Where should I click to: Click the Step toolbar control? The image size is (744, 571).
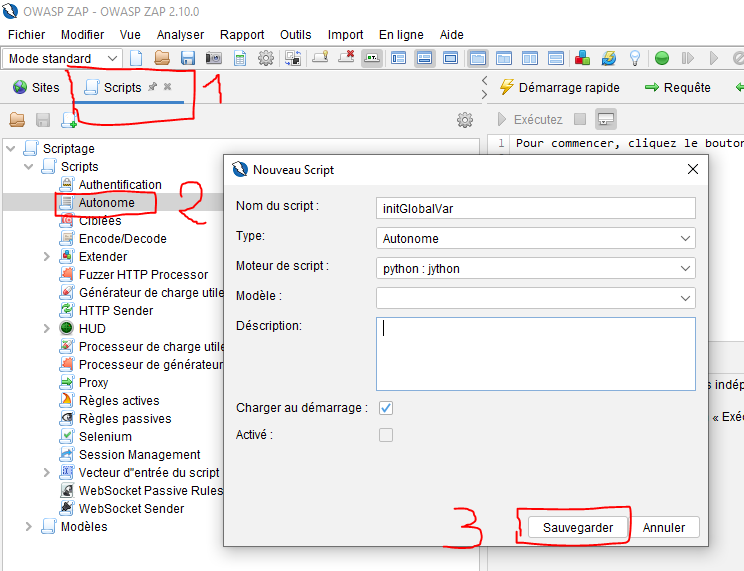pyautogui.click(x=688, y=58)
